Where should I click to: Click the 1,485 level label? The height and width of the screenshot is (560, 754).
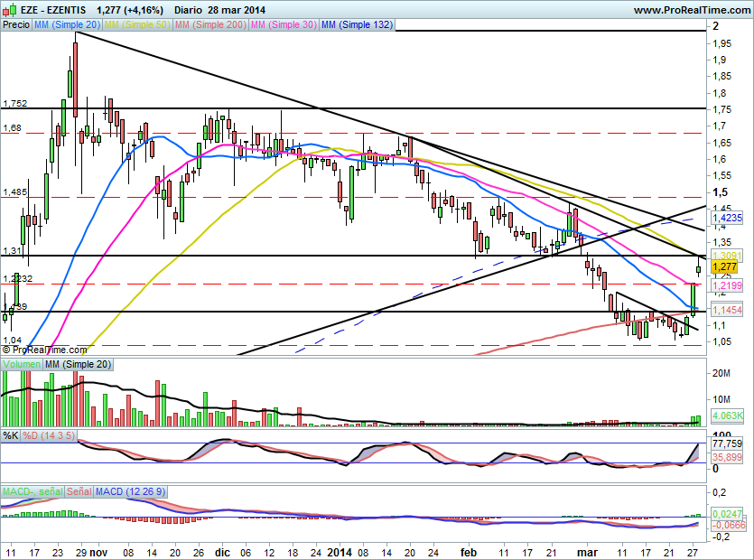pyautogui.click(x=15, y=192)
